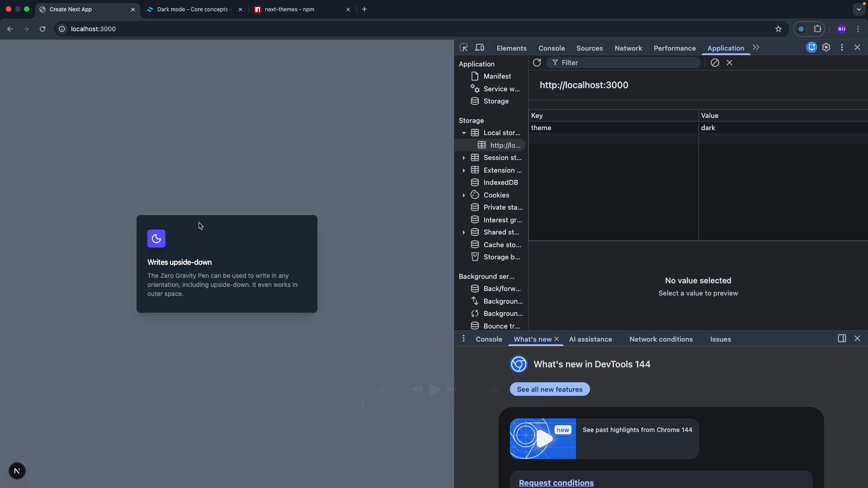Open DevTools settings gear
Screen dimensions: 868x488
click(x=826, y=47)
